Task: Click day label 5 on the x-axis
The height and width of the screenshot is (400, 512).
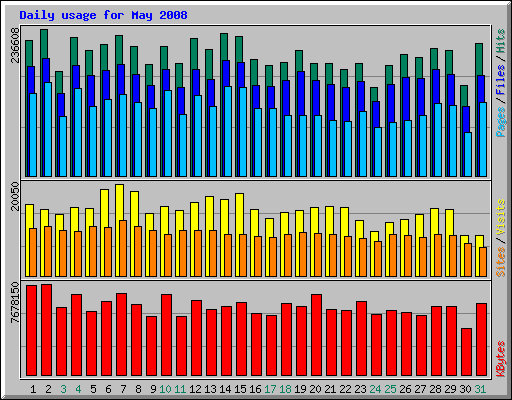Action: tap(93, 389)
